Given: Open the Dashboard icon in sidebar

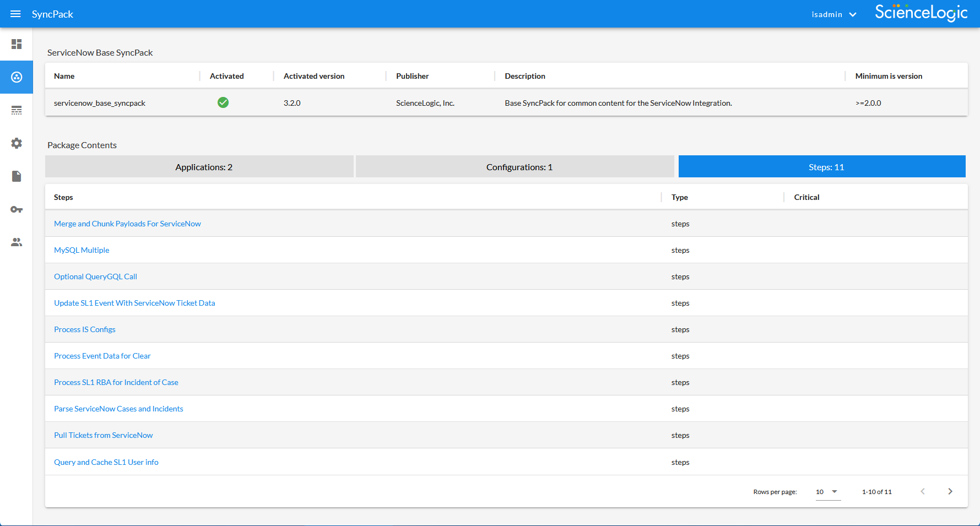Looking at the screenshot, I should (17, 44).
